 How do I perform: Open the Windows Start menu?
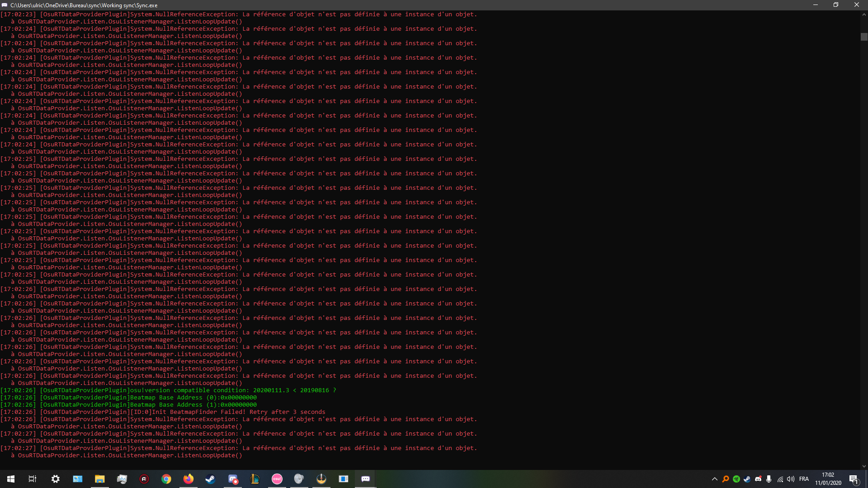[11, 479]
